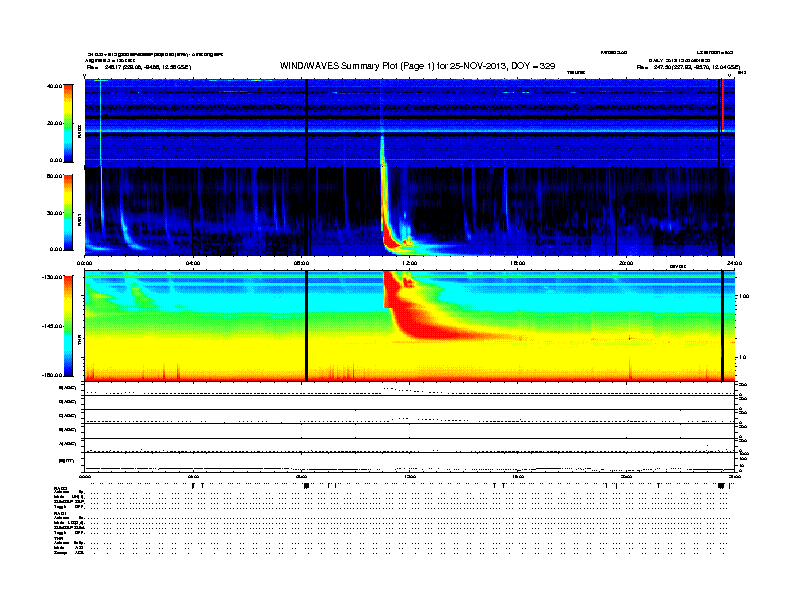Click the -145.00 value on TNR scale
792x612 pixels.
[x=53, y=326]
